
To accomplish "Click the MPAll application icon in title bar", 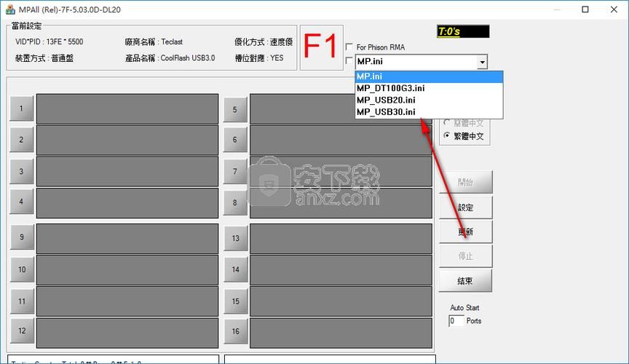I will (10, 9).
